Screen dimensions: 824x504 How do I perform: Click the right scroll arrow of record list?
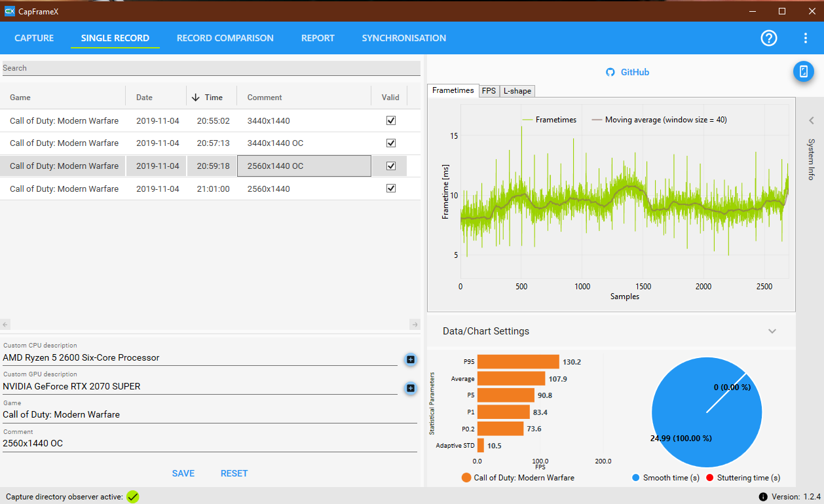click(415, 325)
